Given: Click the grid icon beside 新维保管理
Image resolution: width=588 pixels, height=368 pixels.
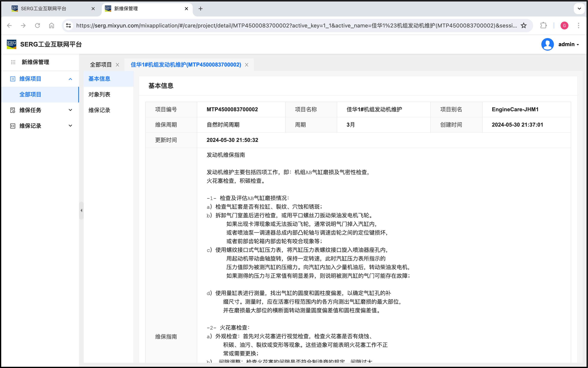Looking at the screenshot, I should coord(13,62).
